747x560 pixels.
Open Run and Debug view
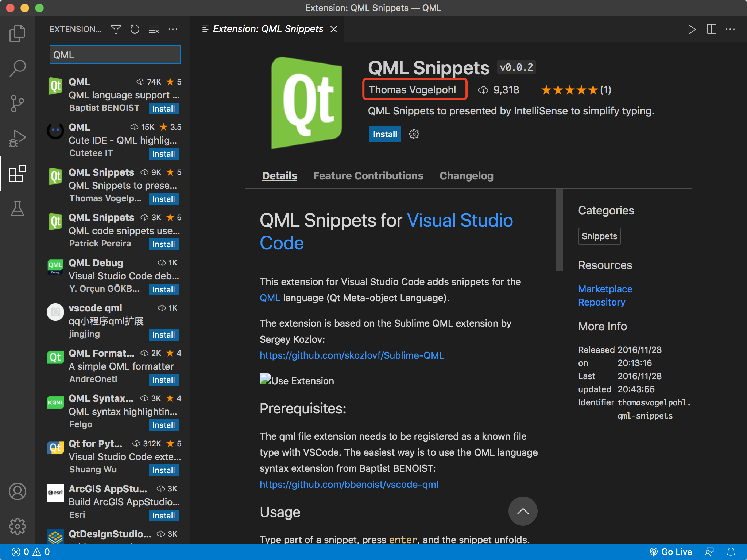pyautogui.click(x=17, y=139)
